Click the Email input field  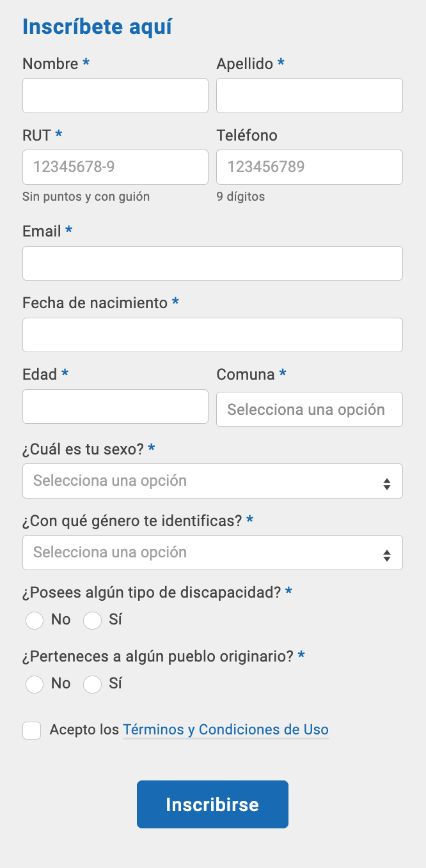coord(212,263)
